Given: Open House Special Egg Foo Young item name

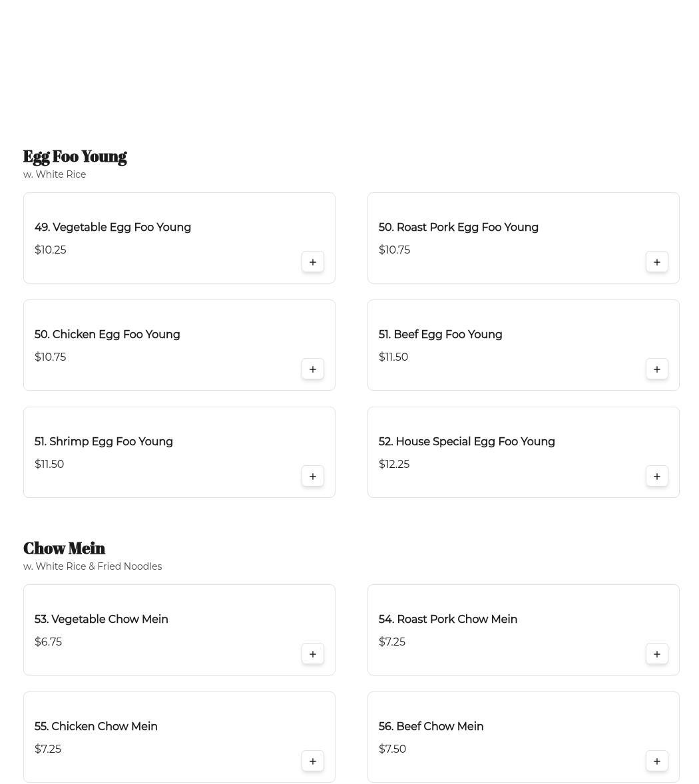Looking at the screenshot, I should coord(467,442).
